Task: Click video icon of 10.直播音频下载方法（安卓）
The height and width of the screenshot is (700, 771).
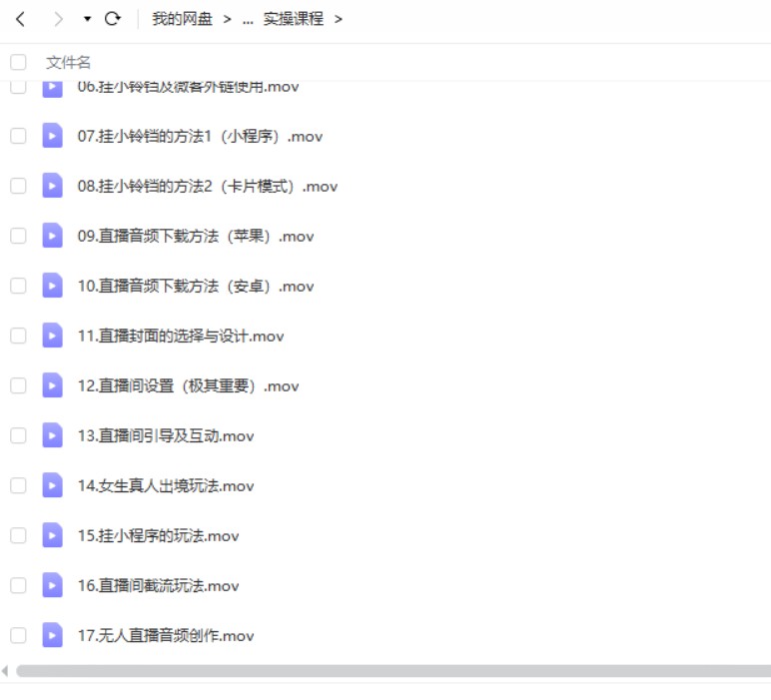Action: [x=52, y=286]
